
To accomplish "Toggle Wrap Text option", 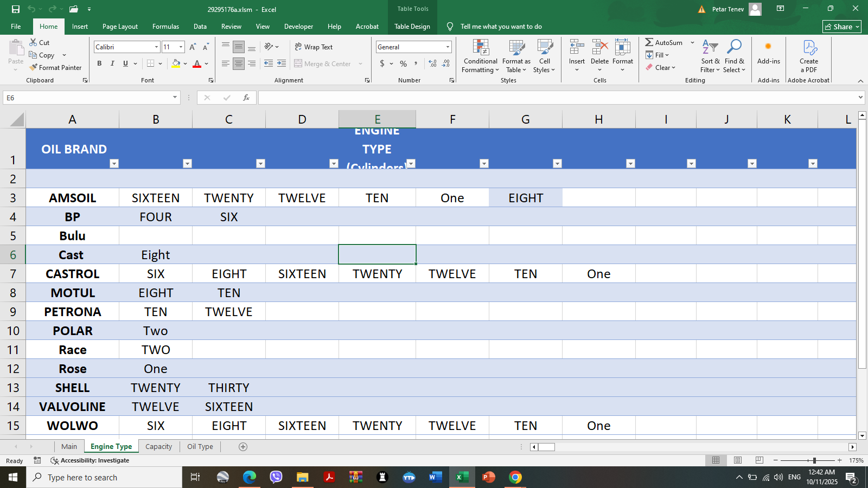I will point(314,47).
